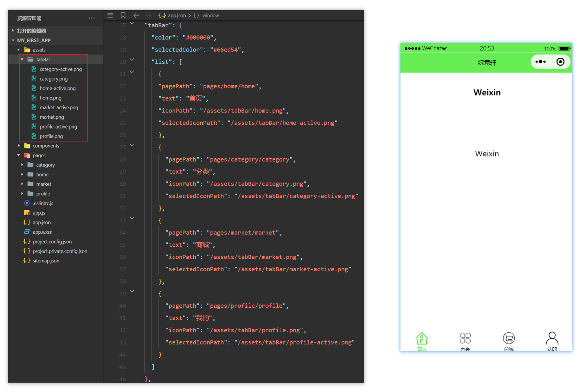
Task: Open the mini program three-dots capsule menu
Action: 540,62
